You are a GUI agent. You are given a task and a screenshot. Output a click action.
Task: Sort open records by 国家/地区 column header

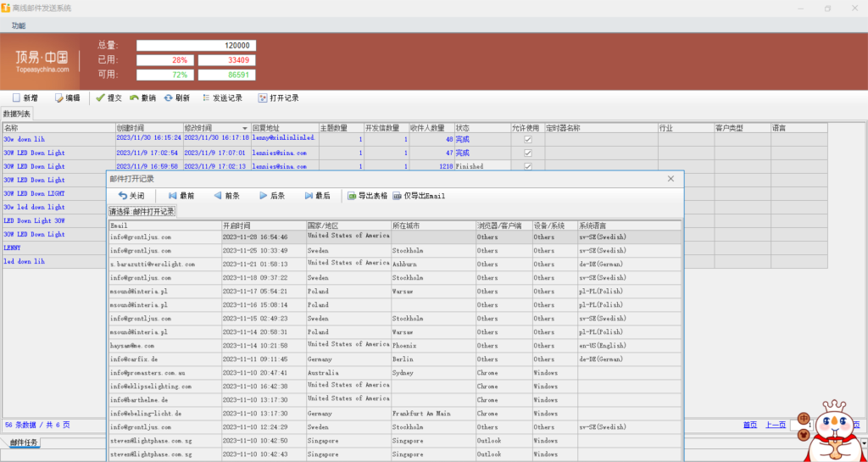coord(348,225)
